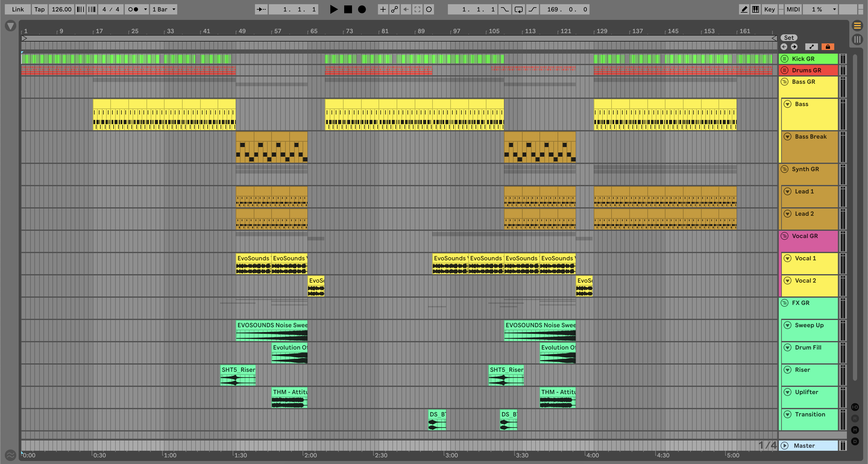Select the SHT5_Riser clip on Riser track
The width and height of the screenshot is (868, 464).
point(238,370)
